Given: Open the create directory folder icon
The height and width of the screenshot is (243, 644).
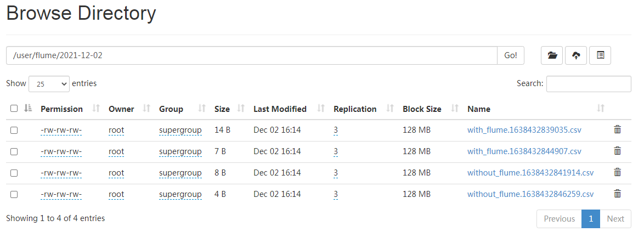Looking at the screenshot, I should (552, 55).
